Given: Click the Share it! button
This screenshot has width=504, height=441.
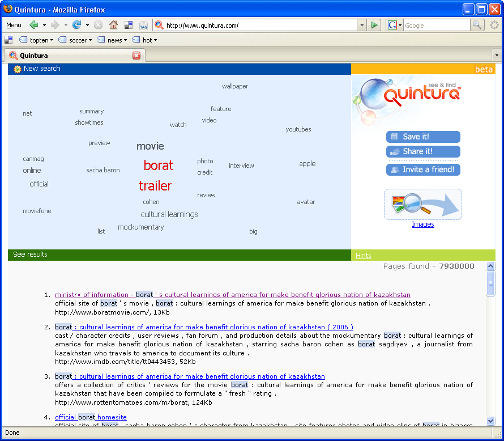Looking at the screenshot, I should pos(423,151).
